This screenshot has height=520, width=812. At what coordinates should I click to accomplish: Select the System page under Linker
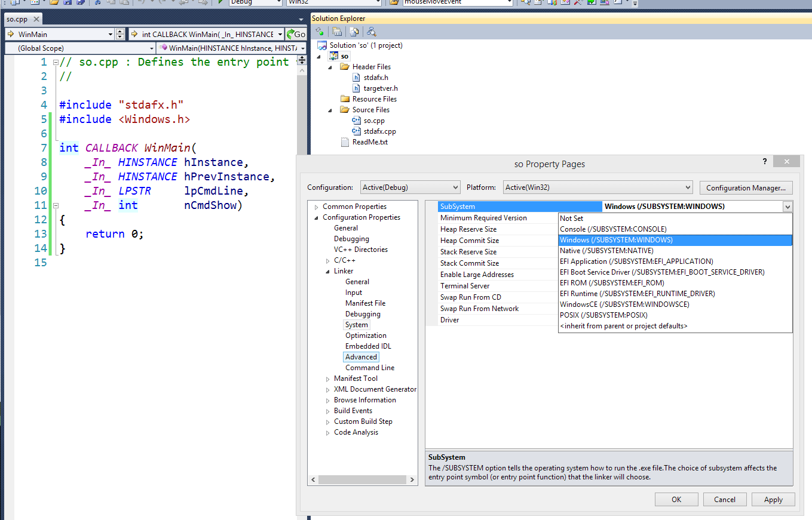pyautogui.click(x=357, y=325)
